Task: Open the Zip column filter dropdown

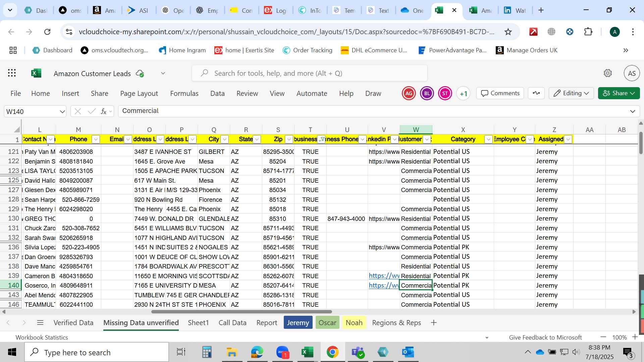Action: click(x=289, y=139)
